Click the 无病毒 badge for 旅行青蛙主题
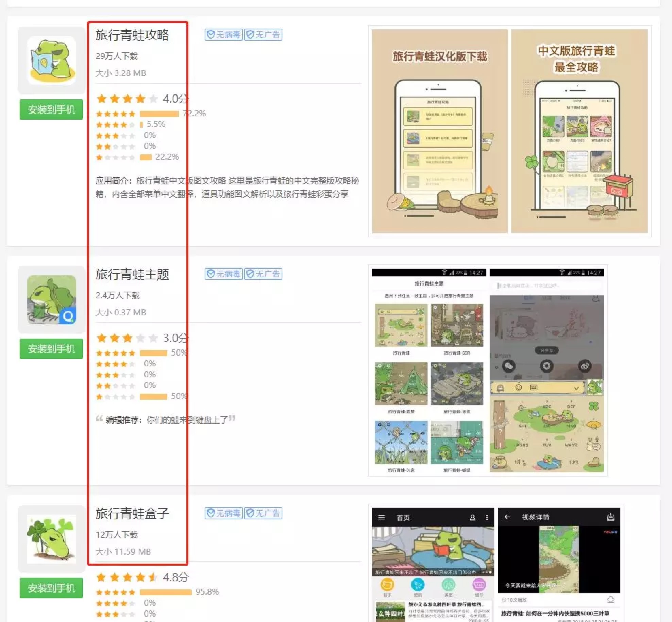The image size is (672, 622). [223, 274]
